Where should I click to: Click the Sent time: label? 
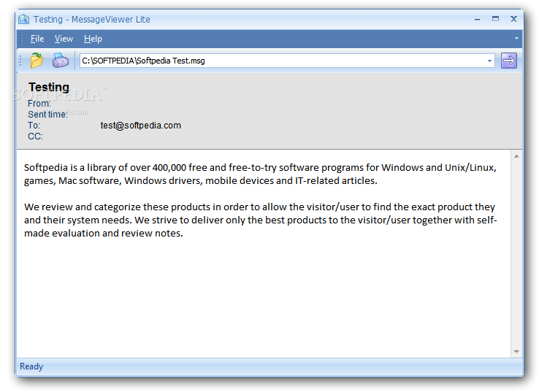[x=47, y=115]
